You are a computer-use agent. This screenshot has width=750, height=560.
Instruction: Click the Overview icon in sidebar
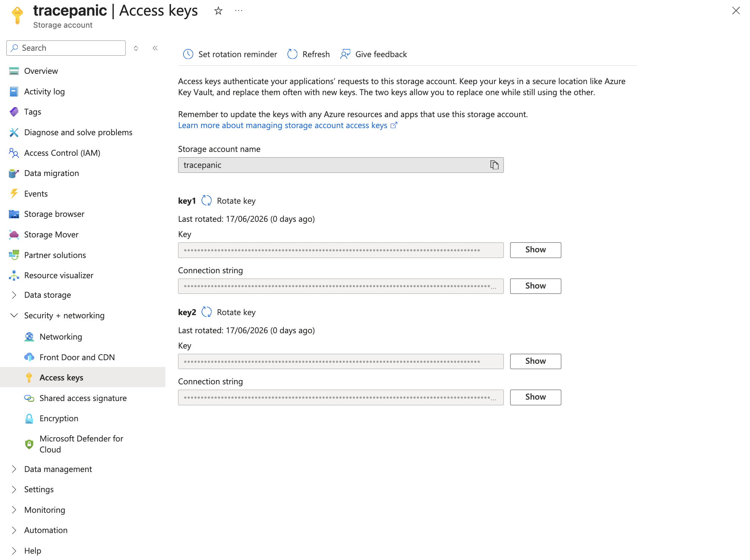coord(14,71)
